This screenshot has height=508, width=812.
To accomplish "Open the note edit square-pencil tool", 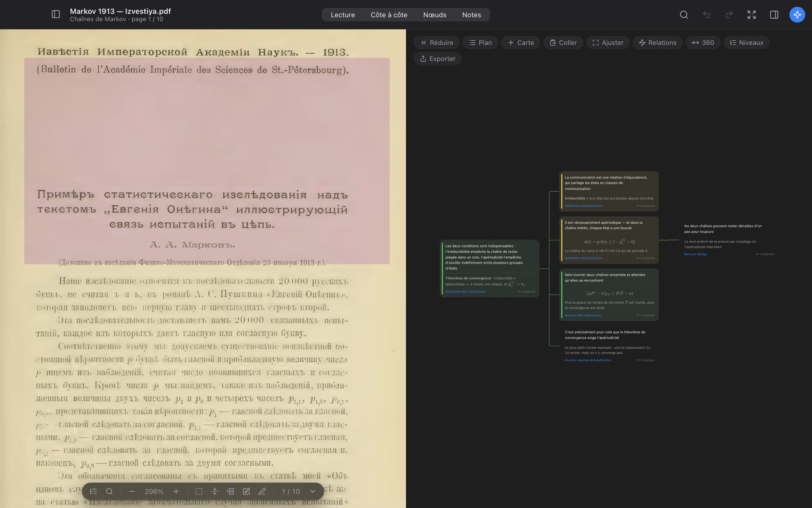I will tap(246, 491).
